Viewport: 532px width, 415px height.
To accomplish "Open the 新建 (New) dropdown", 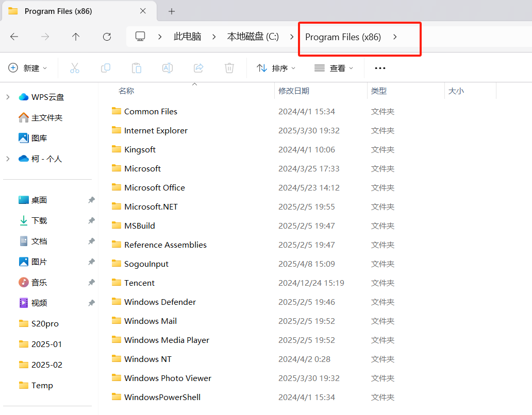I will tap(27, 68).
